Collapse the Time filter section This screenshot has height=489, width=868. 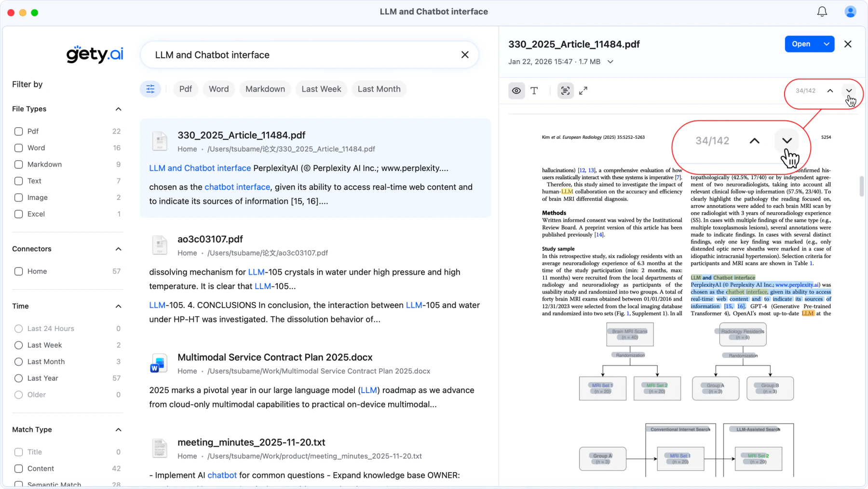pyautogui.click(x=118, y=306)
